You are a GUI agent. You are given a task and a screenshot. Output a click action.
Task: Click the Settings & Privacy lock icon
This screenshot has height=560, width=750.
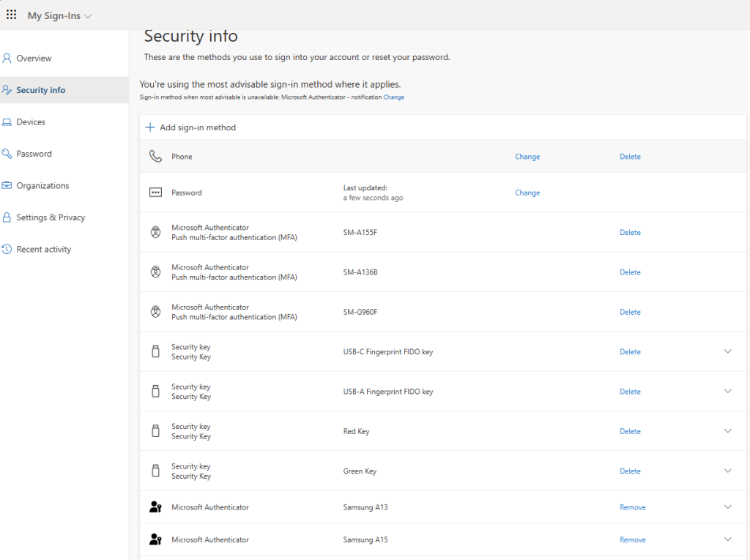(x=7, y=217)
